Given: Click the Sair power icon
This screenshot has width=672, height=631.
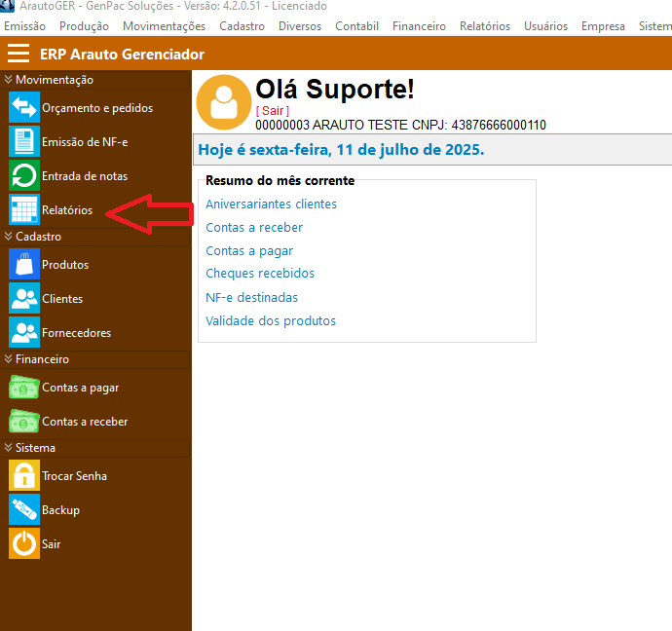Looking at the screenshot, I should [x=24, y=543].
